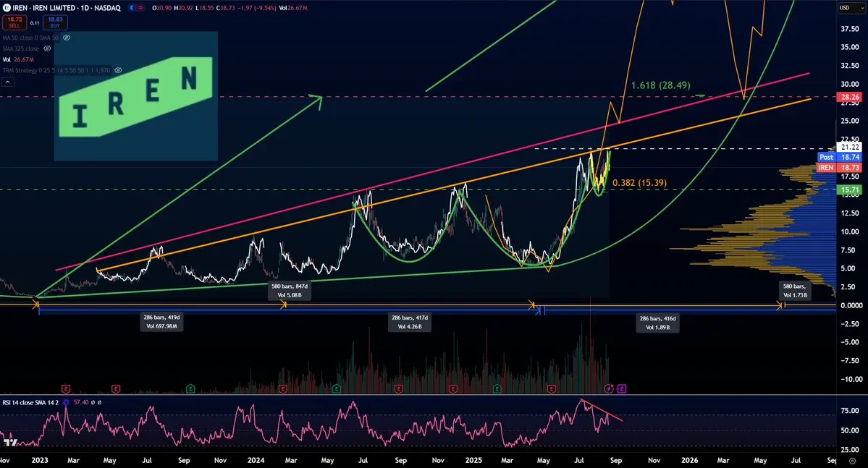Toggle visibility of SMA 325 close indicator
Screen dimensions: 868x468
pyautogui.click(x=47, y=48)
